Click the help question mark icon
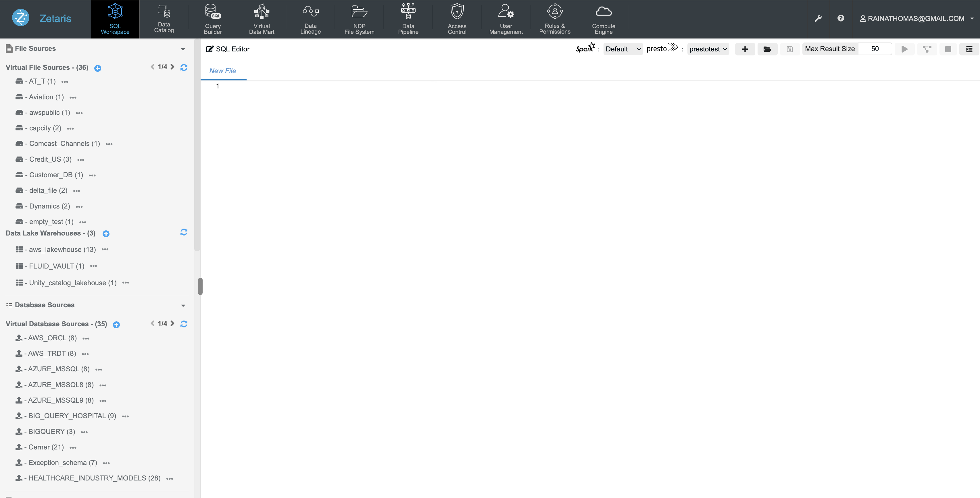Screen dimensions: 980x498 click(841, 18)
